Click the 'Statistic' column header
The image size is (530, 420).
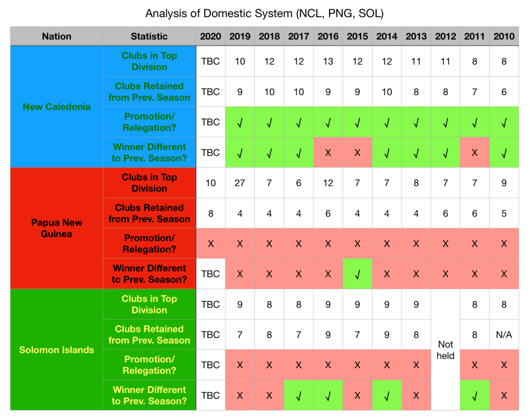click(x=149, y=36)
